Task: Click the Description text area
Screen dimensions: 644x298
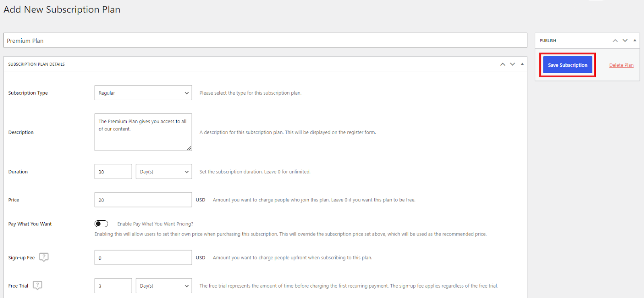Action: click(143, 132)
